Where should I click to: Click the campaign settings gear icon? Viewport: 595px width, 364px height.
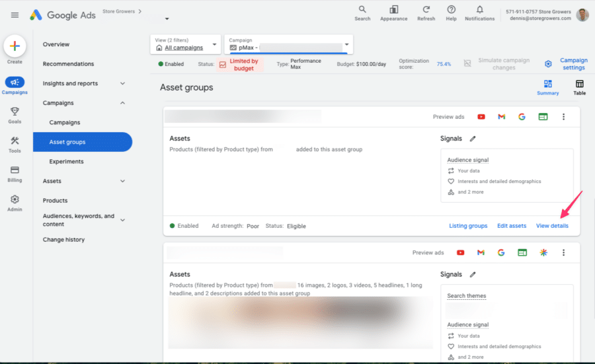coord(548,64)
